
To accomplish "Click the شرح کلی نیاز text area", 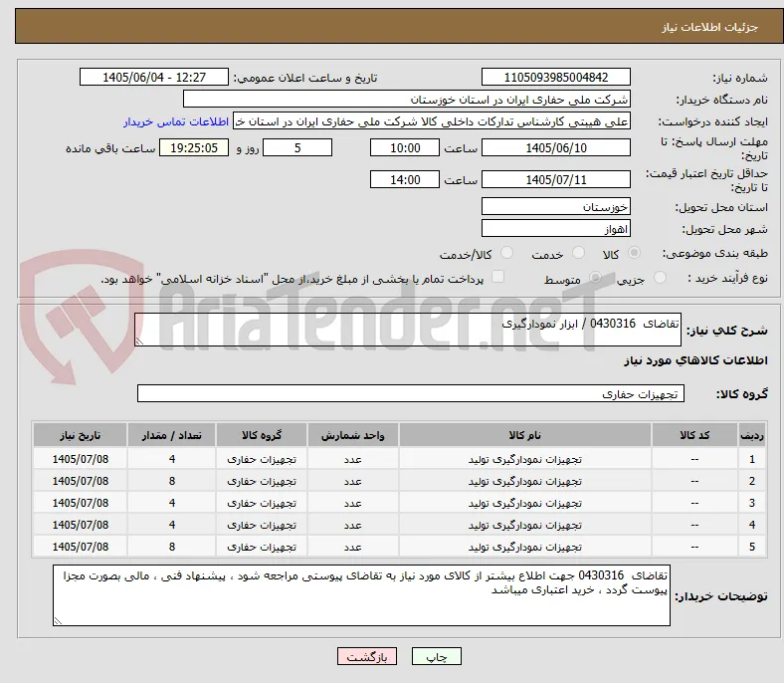I will click(x=408, y=330).
